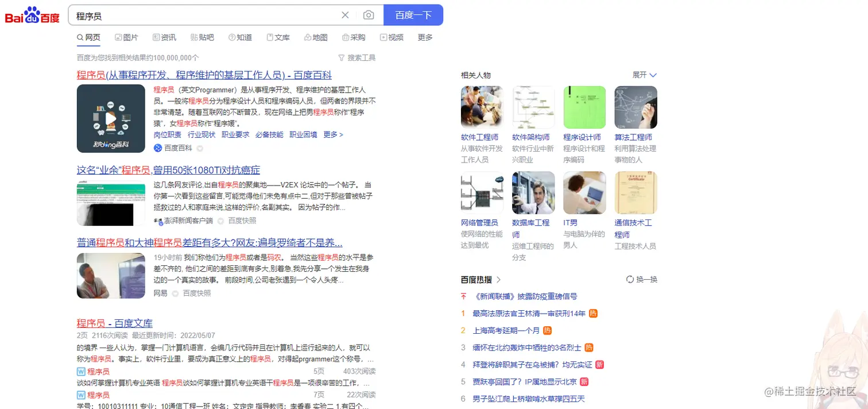Open result 普通程序员和大神程序员差距有多大
This screenshot has width=868, height=409.
[x=210, y=242]
